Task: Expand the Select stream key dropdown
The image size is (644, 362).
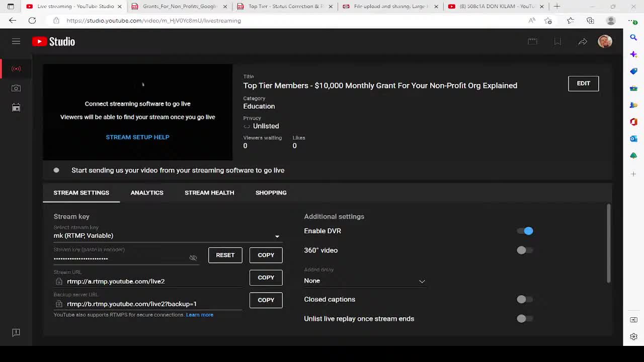Action: tap(168, 236)
